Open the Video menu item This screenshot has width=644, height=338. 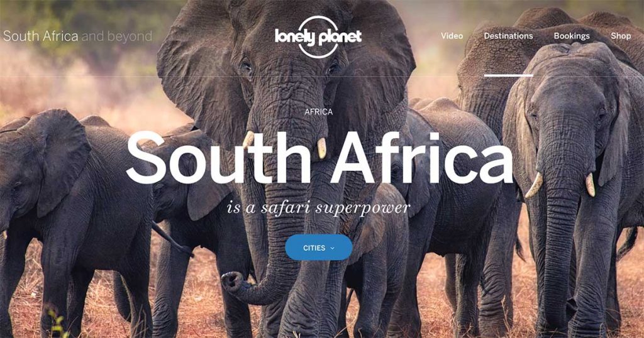(x=452, y=36)
